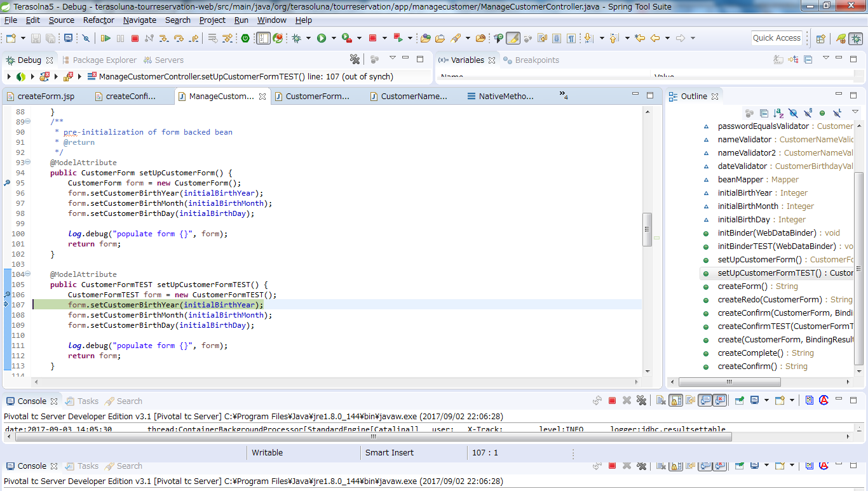Click the Debug bug launch icon
The width and height of the screenshot is (868, 491).
click(x=296, y=38)
